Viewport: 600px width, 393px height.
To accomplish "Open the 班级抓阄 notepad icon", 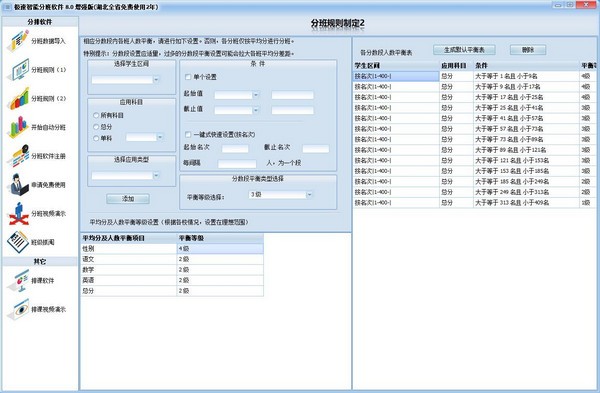I will pyautogui.click(x=18, y=242).
